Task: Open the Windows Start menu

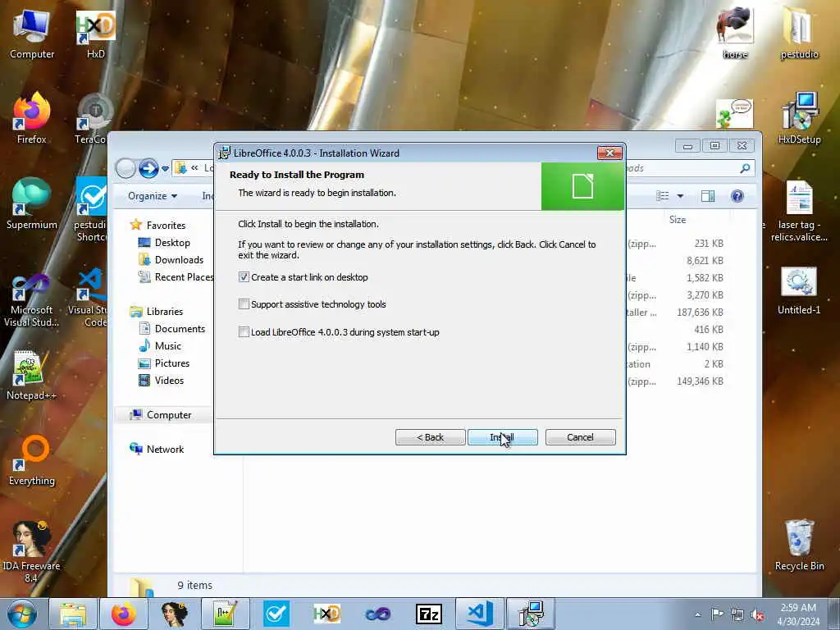Action: point(21,614)
